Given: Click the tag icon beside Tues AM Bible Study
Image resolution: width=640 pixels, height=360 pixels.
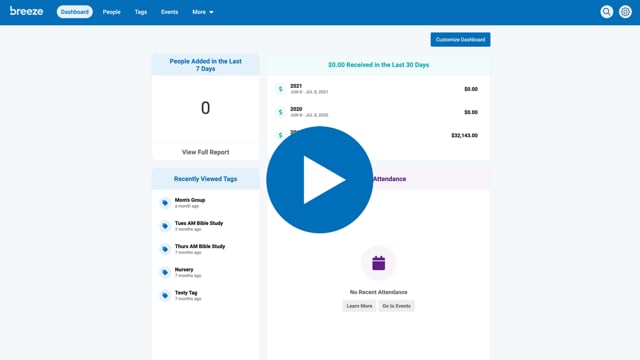Looking at the screenshot, I should (165, 226).
